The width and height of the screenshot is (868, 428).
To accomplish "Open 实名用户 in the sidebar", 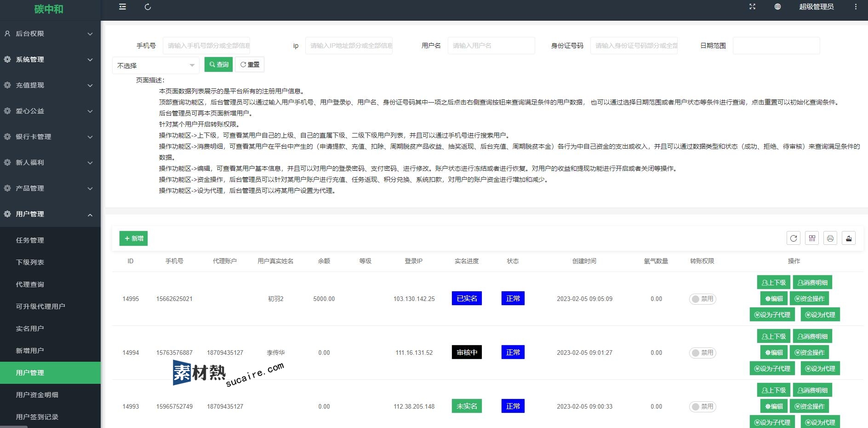I will 50,329.
